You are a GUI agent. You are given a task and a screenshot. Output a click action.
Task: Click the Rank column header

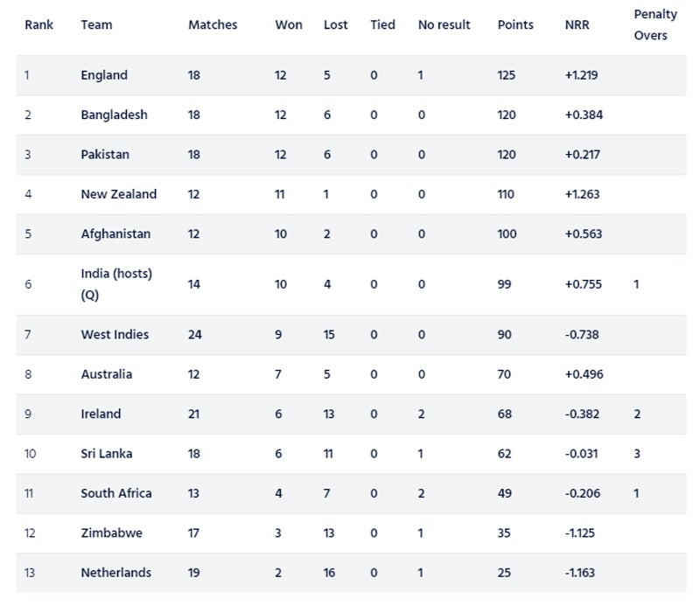coord(38,24)
